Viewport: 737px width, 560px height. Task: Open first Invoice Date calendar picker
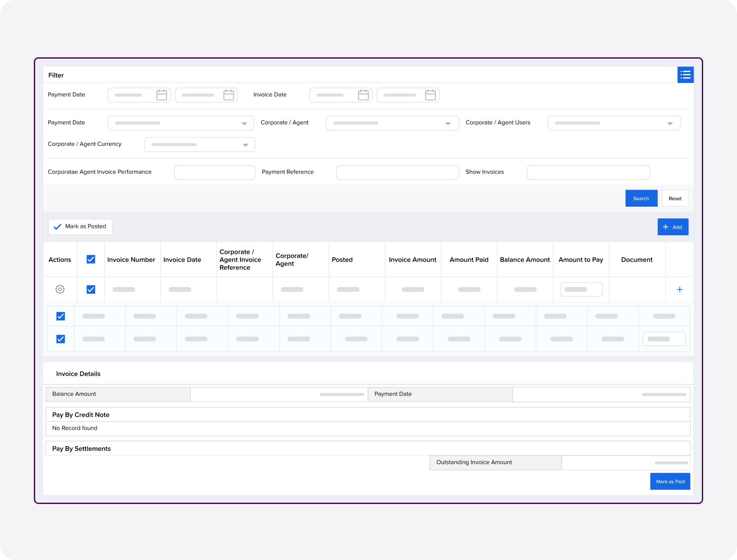[x=363, y=95]
